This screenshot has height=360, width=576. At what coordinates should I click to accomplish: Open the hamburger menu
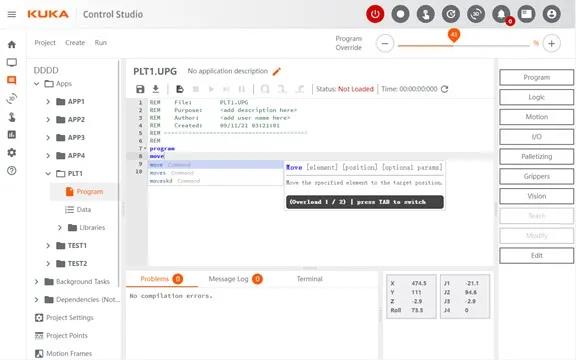pos(12,14)
